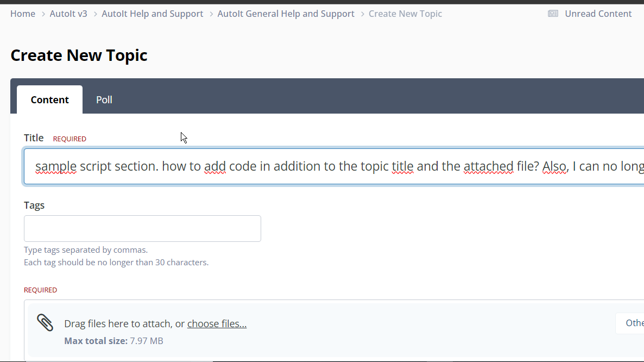The height and width of the screenshot is (362, 644).
Task: Click the Create New Topic page heading
Action: (79, 55)
